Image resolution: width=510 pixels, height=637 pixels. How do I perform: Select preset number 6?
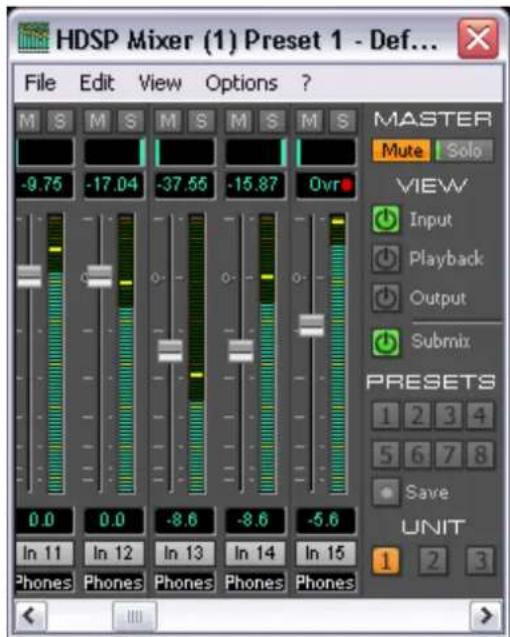[417, 454]
